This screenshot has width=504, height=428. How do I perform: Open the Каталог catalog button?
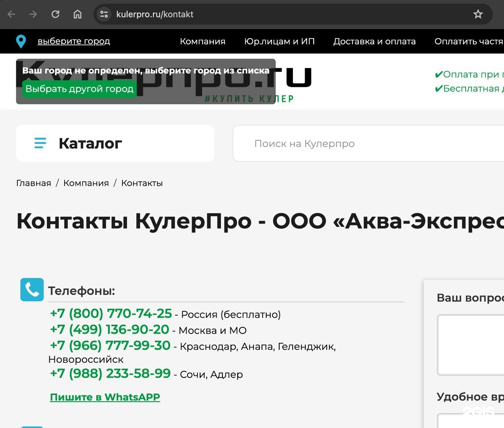point(115,143)
